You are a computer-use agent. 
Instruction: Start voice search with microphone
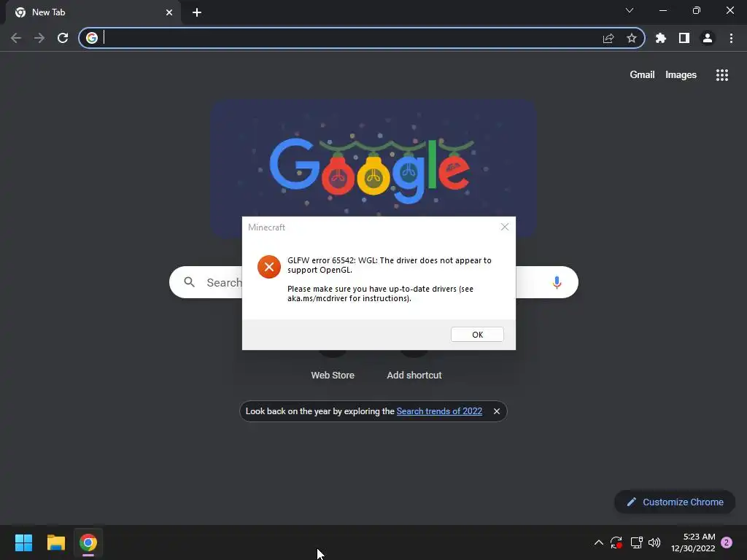tap(557, 282)
